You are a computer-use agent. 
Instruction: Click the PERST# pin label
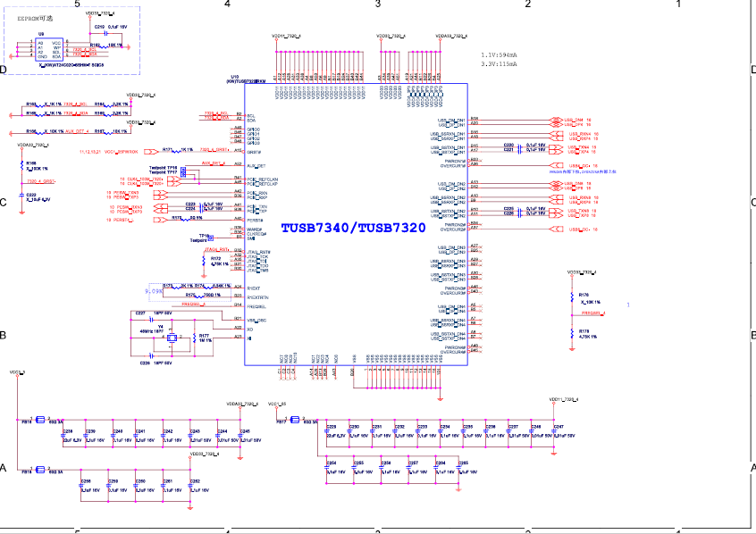[x=255, y=221]
